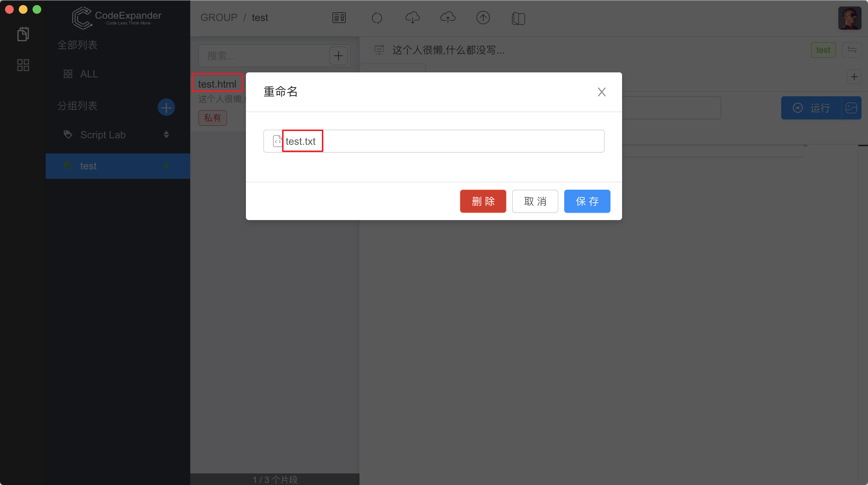Add a new group with blue plus

coord(166,107)
